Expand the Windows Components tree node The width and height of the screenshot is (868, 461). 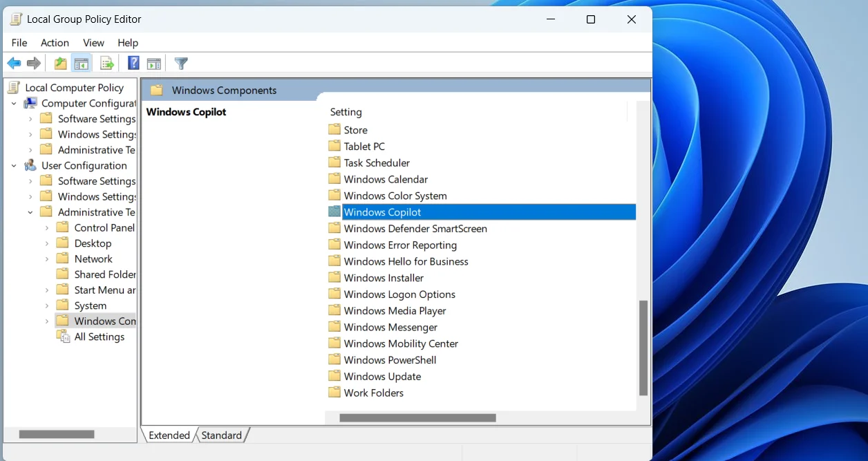(47, 321)
